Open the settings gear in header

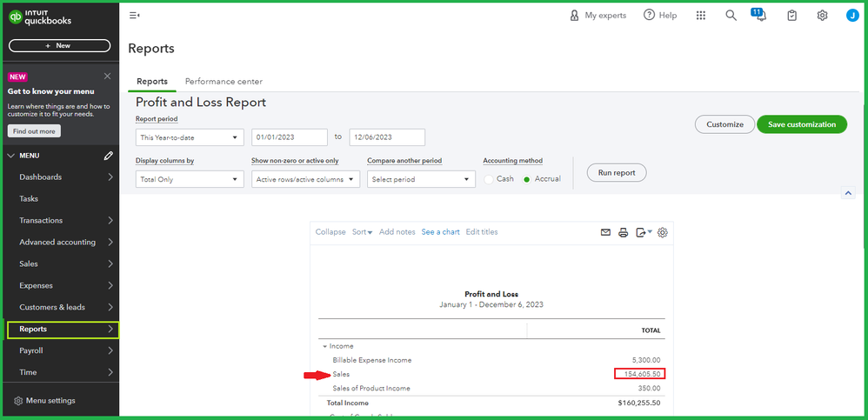click(x=822, y=16)
